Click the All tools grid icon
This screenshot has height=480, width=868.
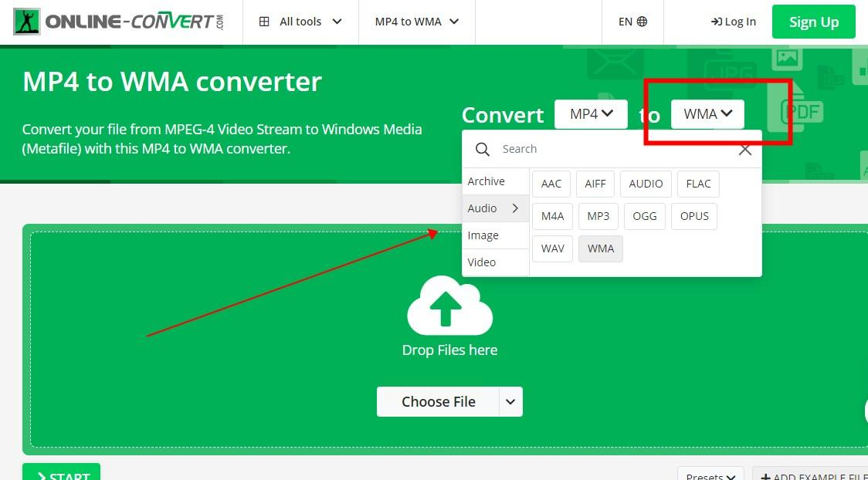(264, 22)
